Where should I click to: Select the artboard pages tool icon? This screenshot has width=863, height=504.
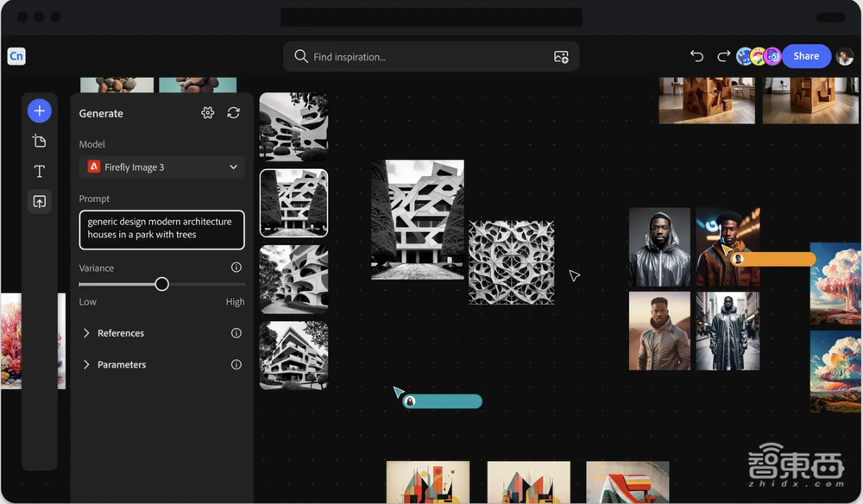(40, 141)
